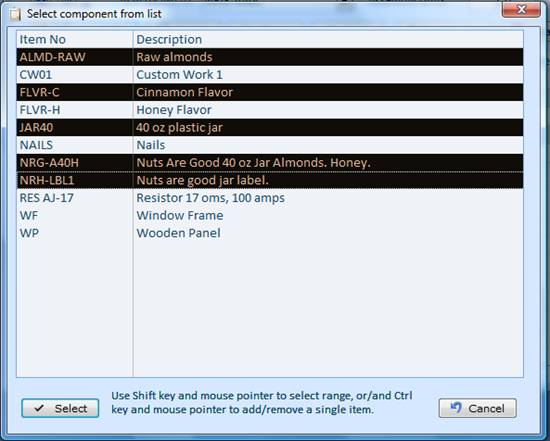Viewport: 550px width, 441px height.
Task: Choose the FLVR-C Cinnamon Flavor item
Action: point(270,92)
